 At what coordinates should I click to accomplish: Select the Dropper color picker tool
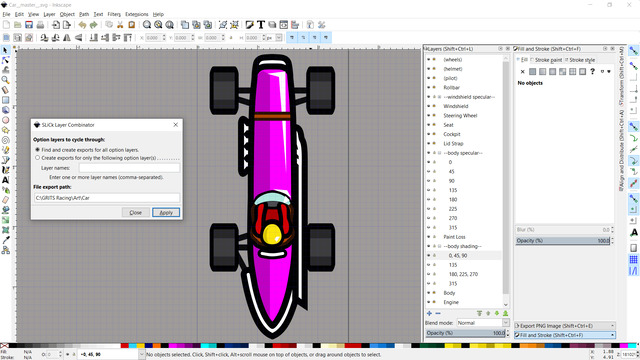click(6, 240)
